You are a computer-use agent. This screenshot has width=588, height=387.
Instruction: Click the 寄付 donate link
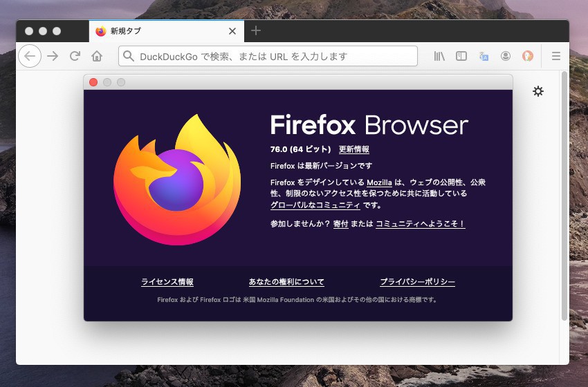click(x=340, y=224)
